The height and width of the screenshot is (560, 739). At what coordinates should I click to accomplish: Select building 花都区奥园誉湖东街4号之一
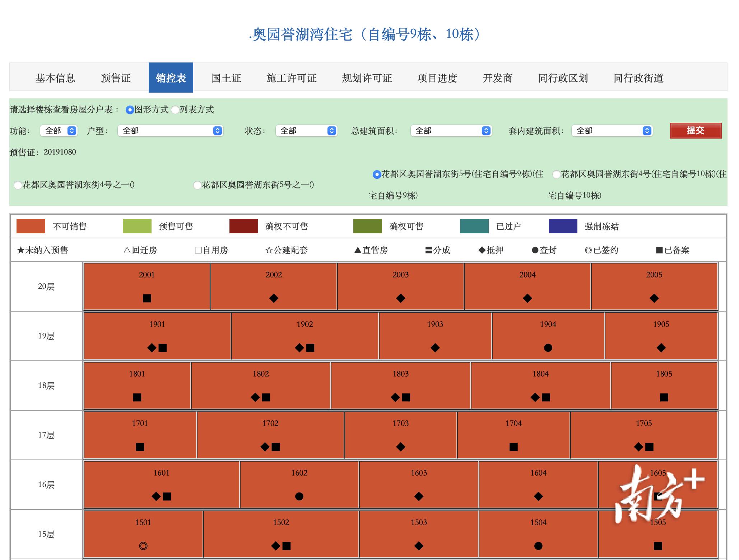click(x=18, y=185)
